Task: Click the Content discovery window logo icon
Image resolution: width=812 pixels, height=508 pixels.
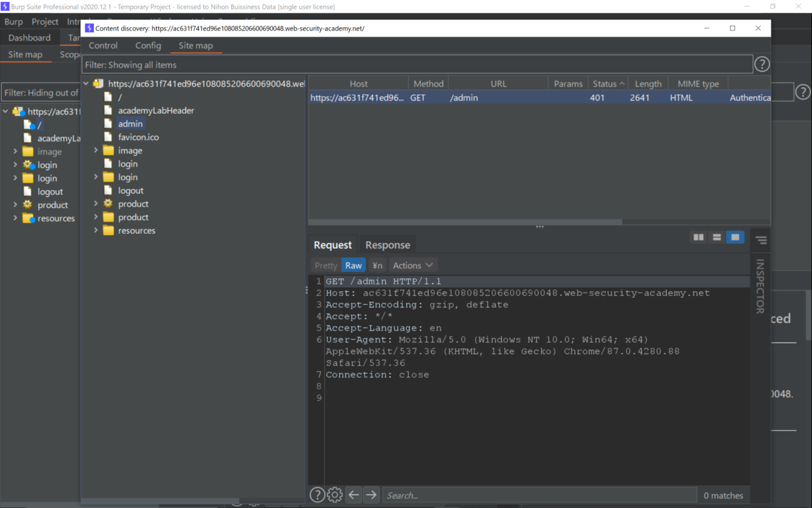Action: [x=89, y=28]
